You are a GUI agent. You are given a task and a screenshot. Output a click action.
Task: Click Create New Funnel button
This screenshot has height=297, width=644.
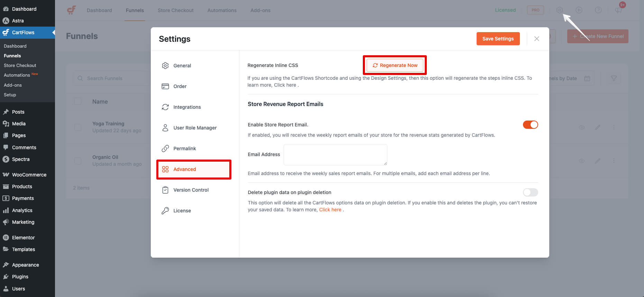(x=598, y=36)
